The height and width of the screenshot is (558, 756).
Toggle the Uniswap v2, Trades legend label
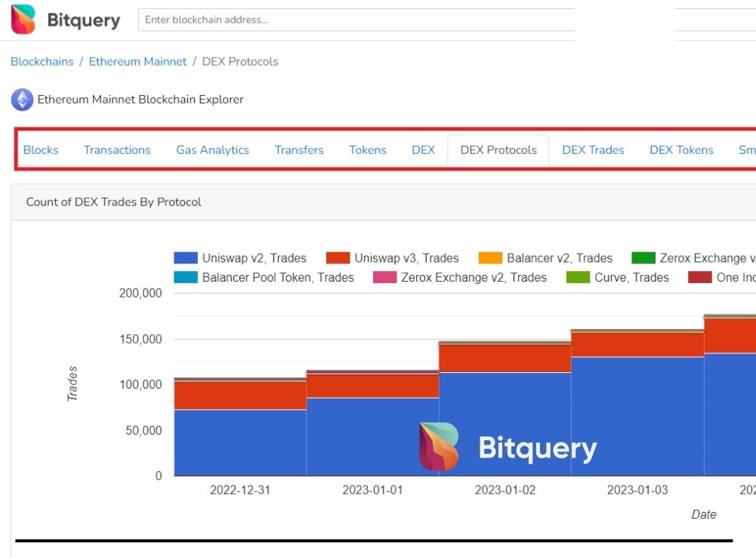[x=254, y=258]
